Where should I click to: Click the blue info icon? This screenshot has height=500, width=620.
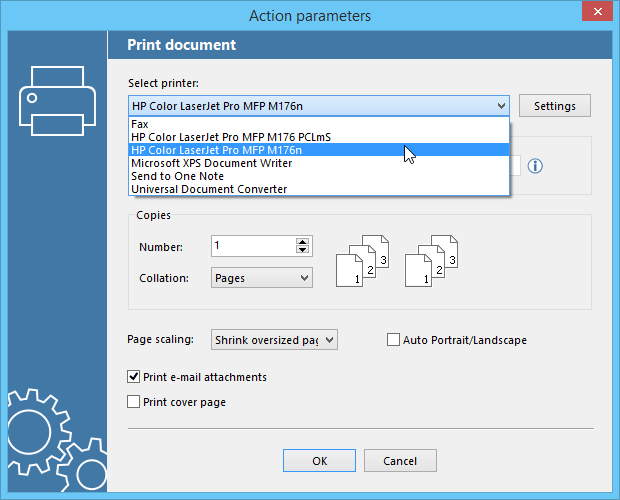(535, 166)
